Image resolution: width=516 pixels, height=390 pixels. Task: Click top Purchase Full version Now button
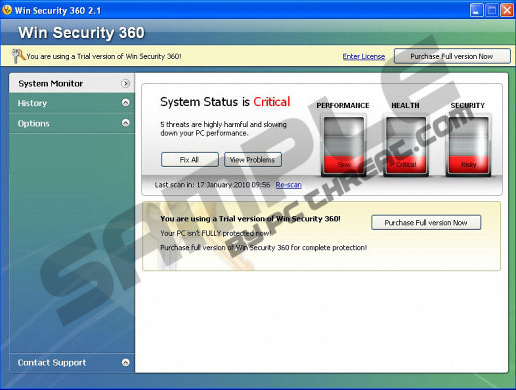tap(452, 56)
